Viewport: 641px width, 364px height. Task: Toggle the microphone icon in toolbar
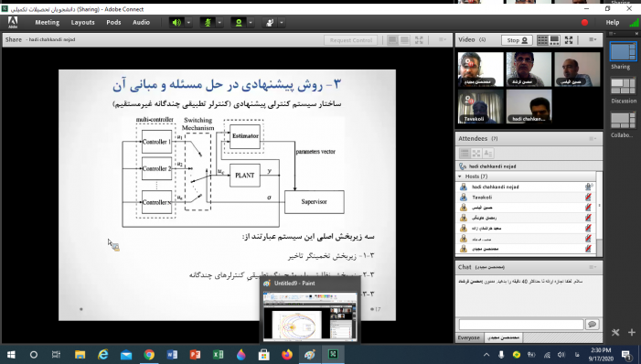(x=208, y=23)
